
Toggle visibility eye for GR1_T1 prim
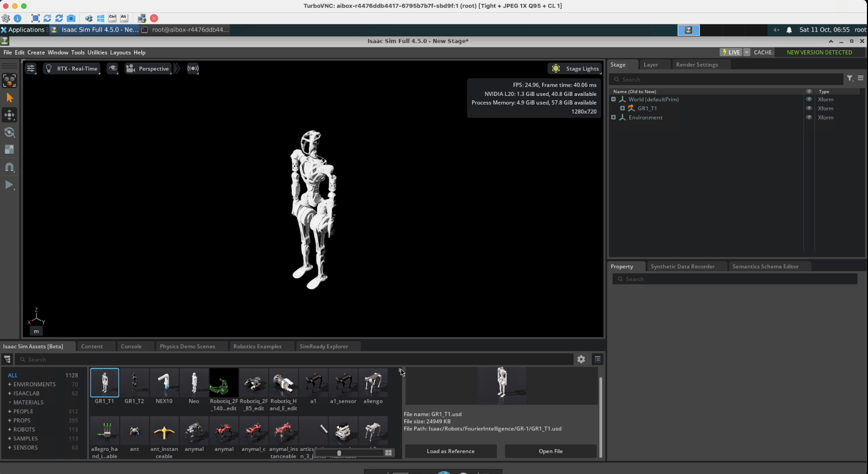[x=809, y=109]
